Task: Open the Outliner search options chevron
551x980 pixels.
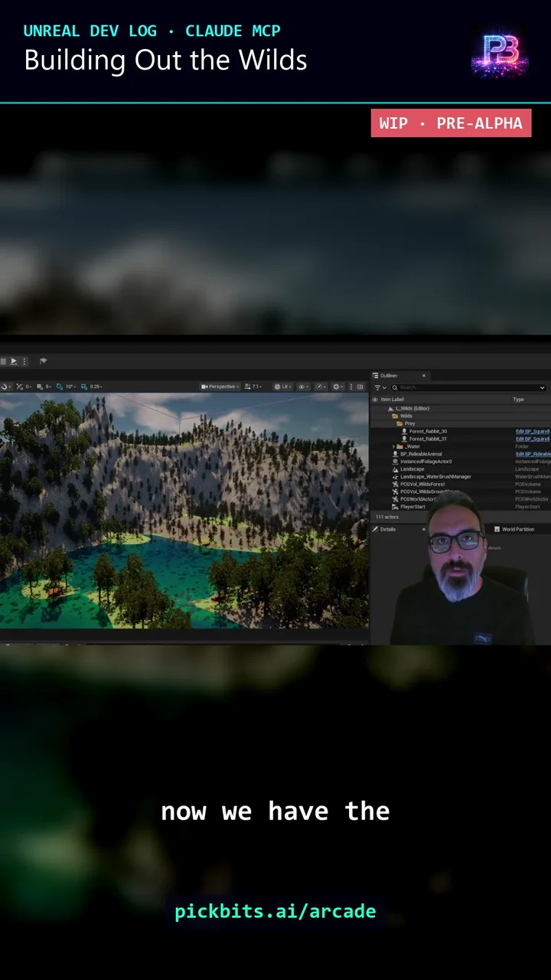Action: 543,387
